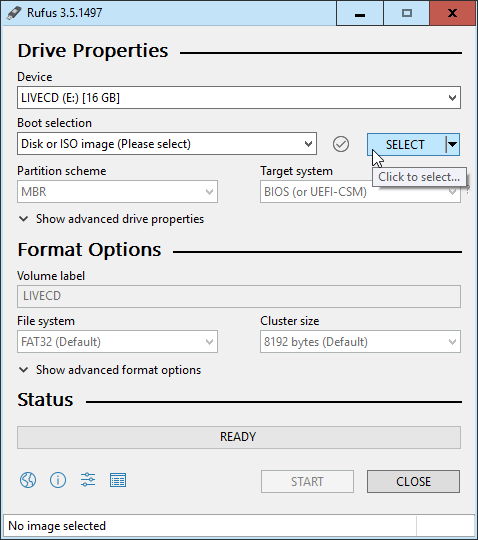
Task: Click the 'No image selected' status text
Action: pos(57,526)
